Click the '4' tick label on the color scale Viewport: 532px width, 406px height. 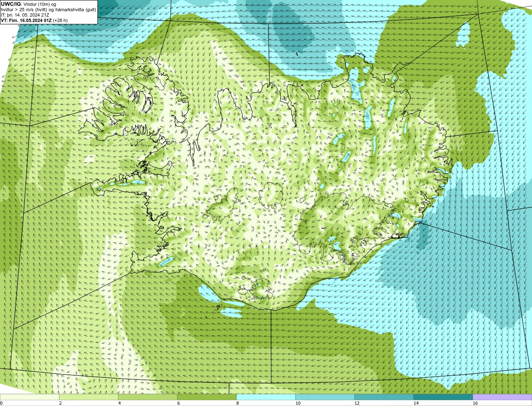tap(119, 403)
